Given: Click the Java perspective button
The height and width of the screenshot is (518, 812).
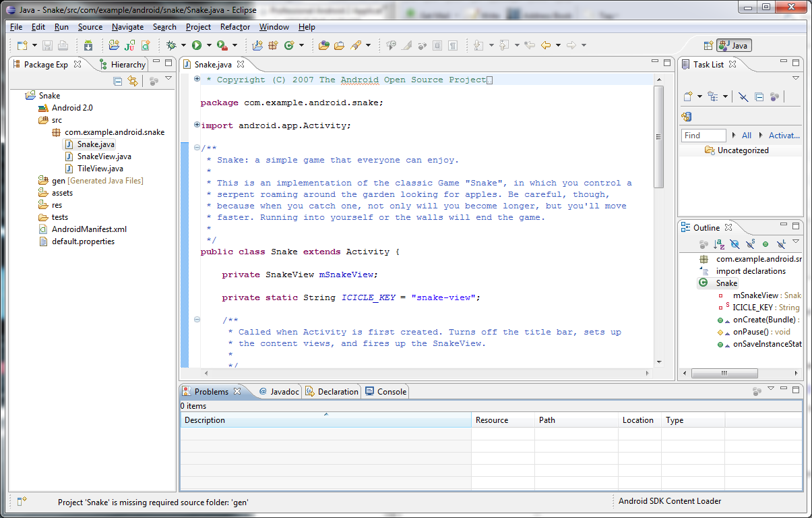Looking at the screenshot, I should [734, 45].
